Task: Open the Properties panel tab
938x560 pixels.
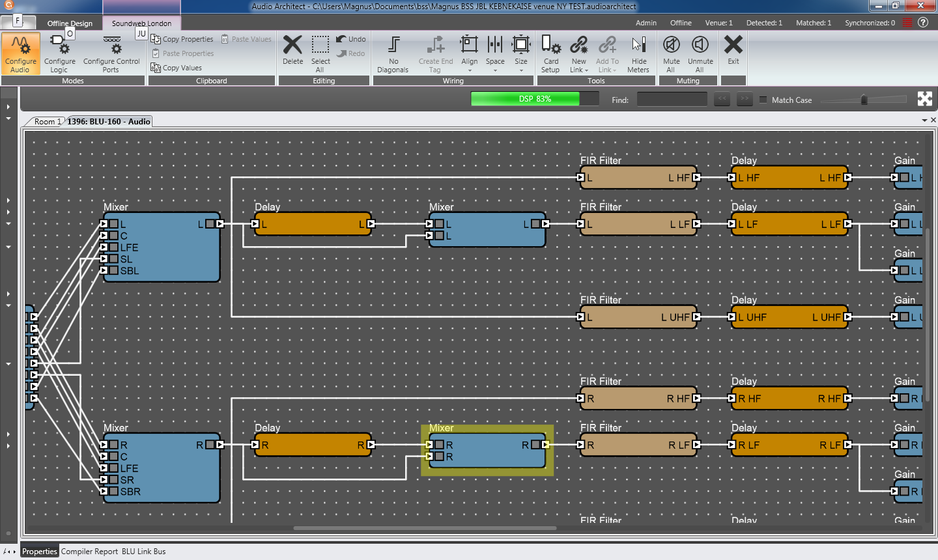Action: point(40,552)
